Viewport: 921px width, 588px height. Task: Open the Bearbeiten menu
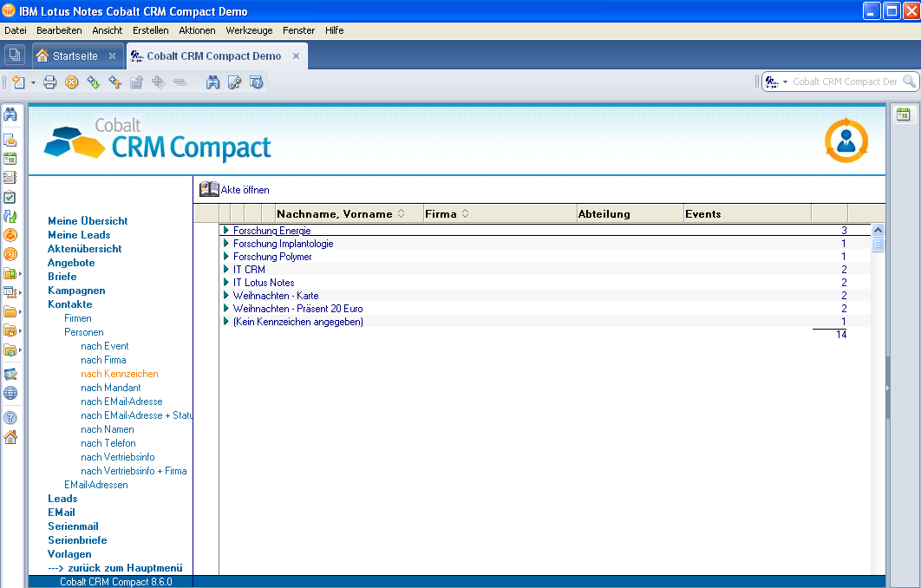(x=59, y=30)
